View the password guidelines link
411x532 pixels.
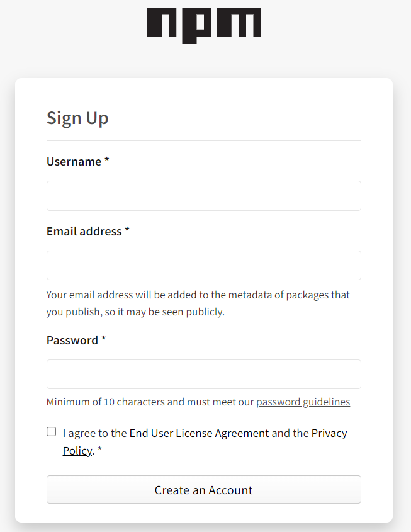303,402
